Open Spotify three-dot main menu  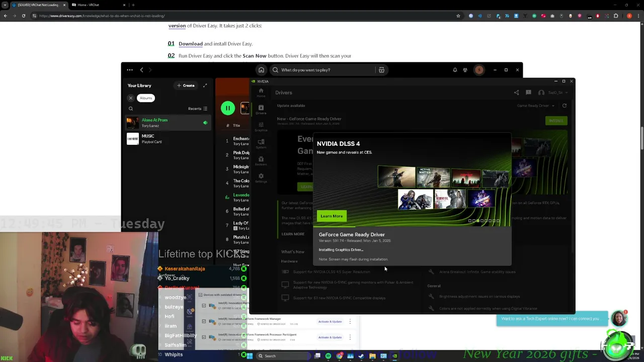(130, 70)
